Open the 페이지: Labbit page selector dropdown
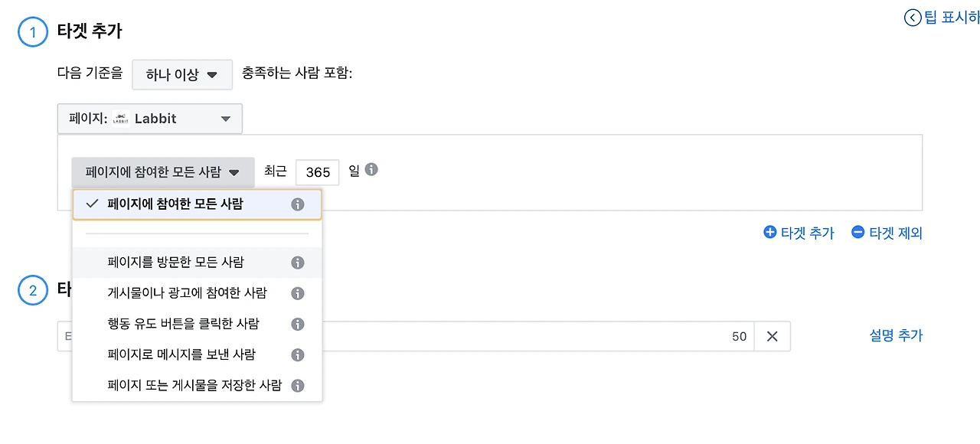980x444 pixels. [x=150, y=119]
